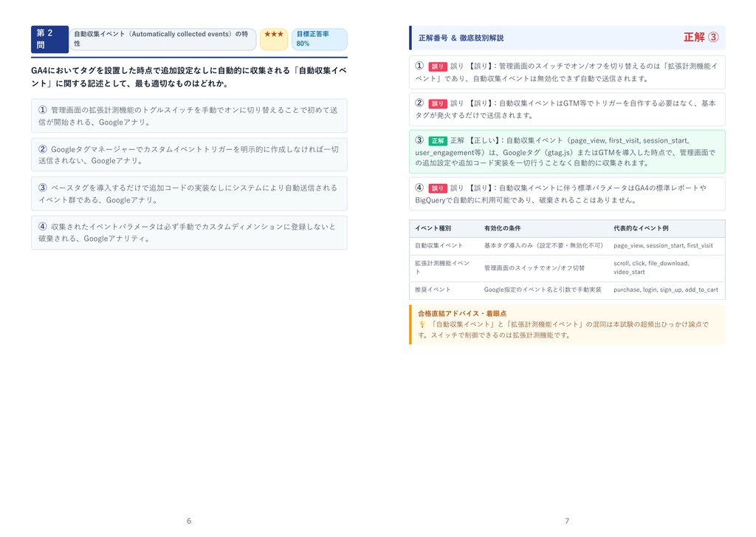The height and width of the screenshot is (537, 756).
Task: Click the circled ① number in the explanation panel
Action: pos(419,66)
